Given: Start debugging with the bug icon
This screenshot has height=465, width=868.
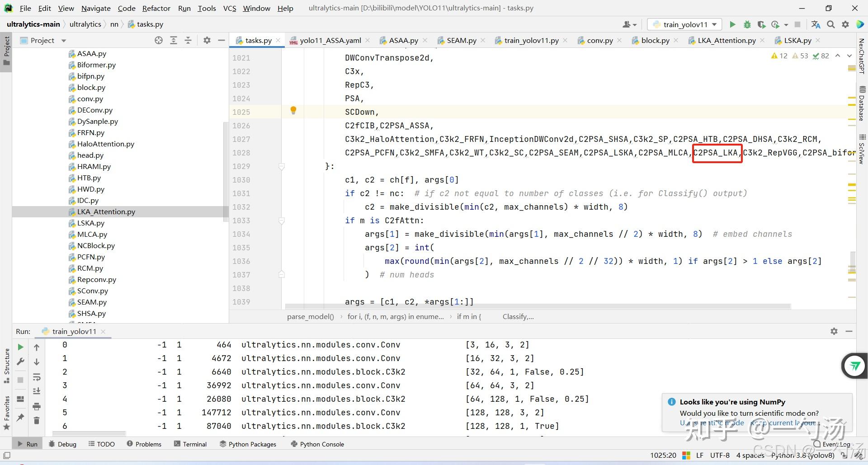Looking at the screenshot, I should (747, 24).
